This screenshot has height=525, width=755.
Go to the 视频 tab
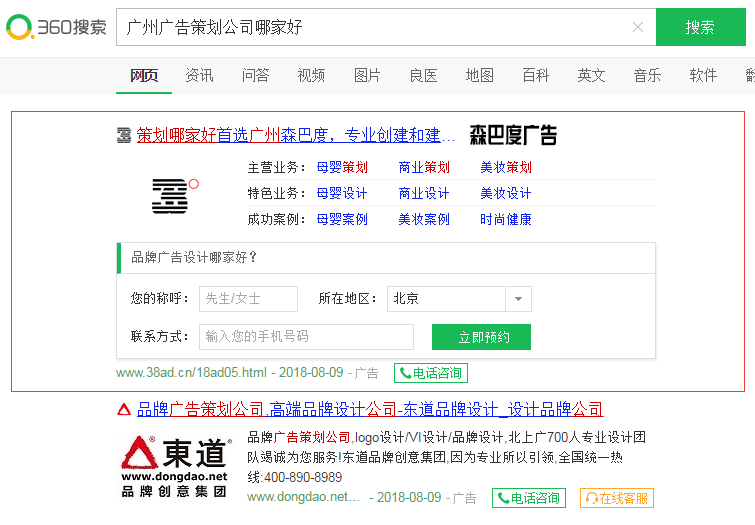click(311, 75)
